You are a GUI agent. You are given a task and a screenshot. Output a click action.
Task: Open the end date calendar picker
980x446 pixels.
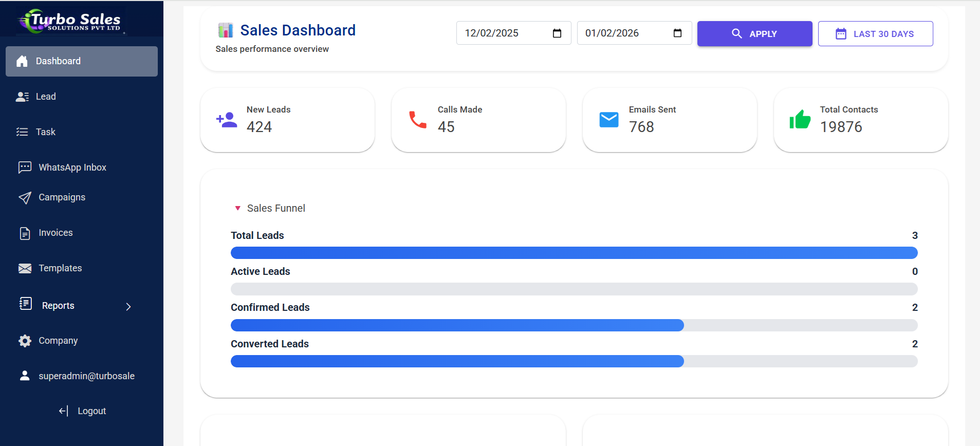click(x=677, y=33)
